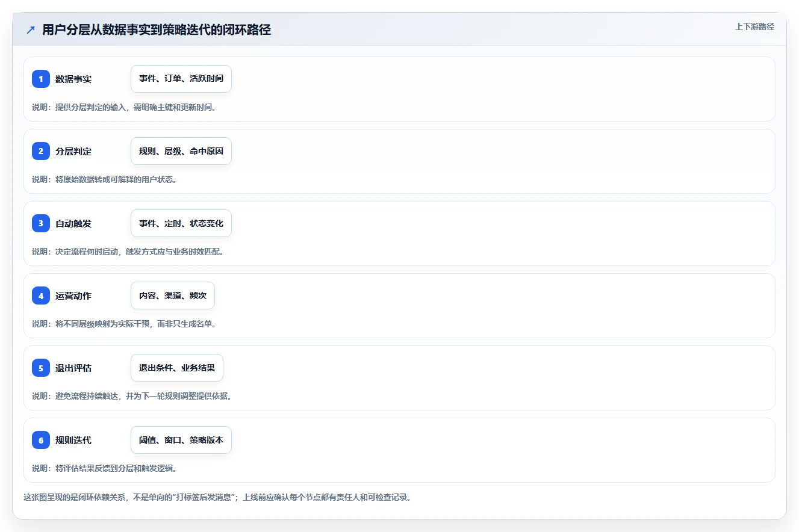Click the number 1 step badge
The height and width of the screenshot is (532, 799).
point(41,79)
